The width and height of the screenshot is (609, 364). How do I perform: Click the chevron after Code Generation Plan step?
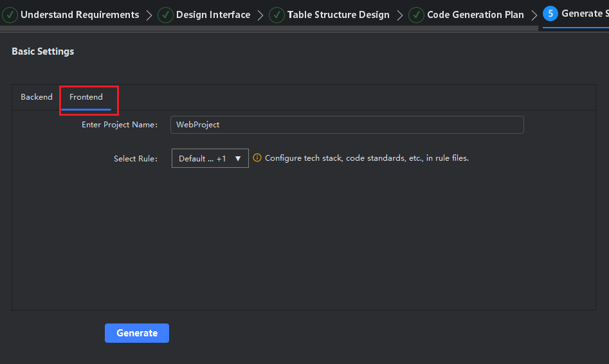534,15
